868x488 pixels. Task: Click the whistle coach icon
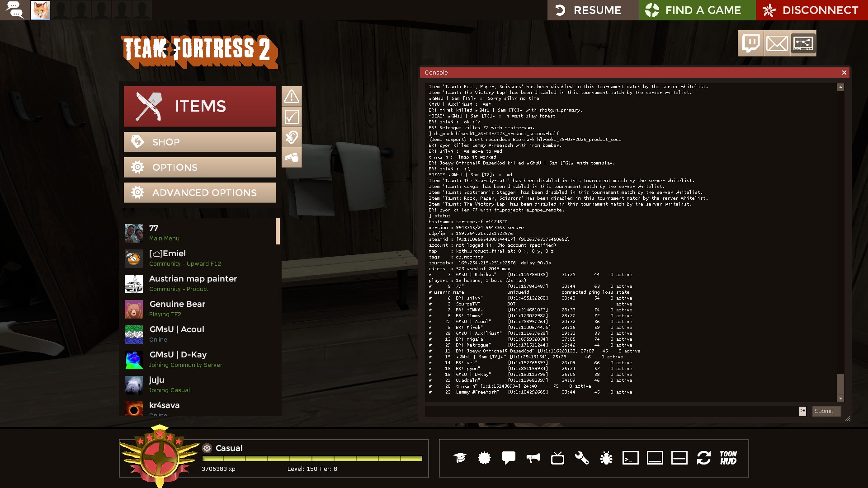tap(292, 157)
